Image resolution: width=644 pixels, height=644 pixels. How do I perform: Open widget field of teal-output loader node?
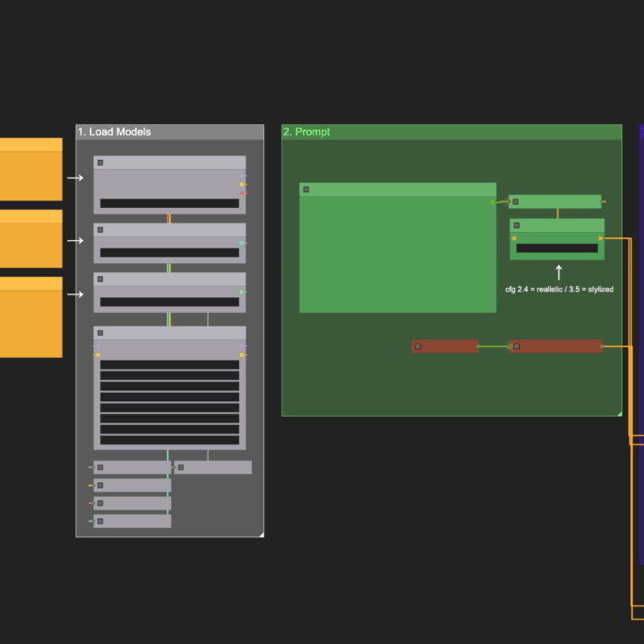(x=169, y=253)
